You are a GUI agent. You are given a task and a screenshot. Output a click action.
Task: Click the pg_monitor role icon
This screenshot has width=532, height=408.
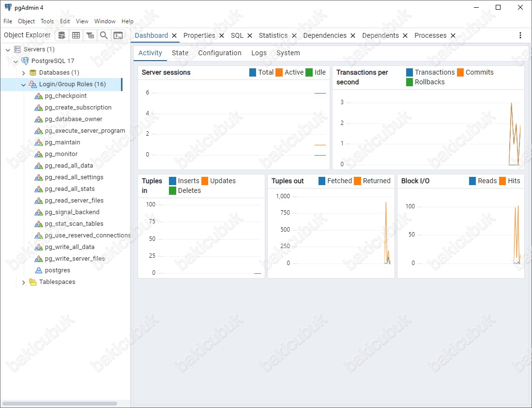[x=39, y=154]
